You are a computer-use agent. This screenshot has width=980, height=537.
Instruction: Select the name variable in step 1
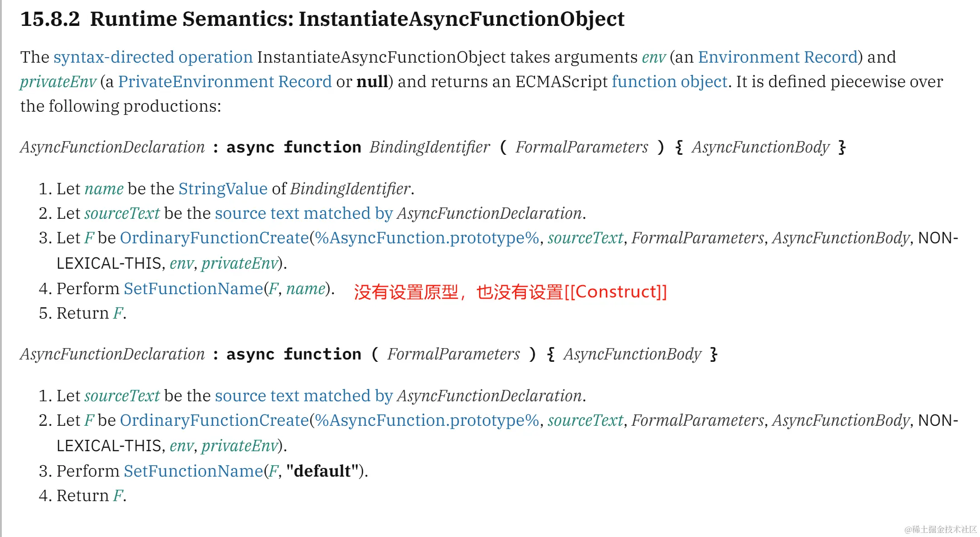pyautogui.click(x=104, y=189)
